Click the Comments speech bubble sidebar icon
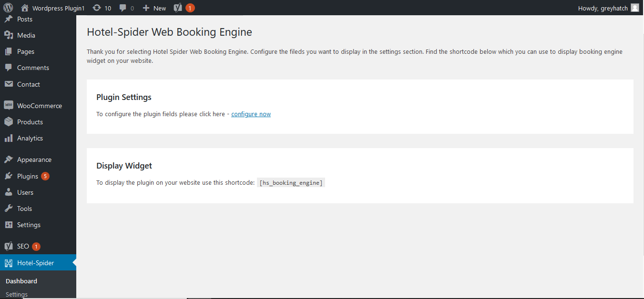The width and height of the screenshot is (644, 299). 8,68
